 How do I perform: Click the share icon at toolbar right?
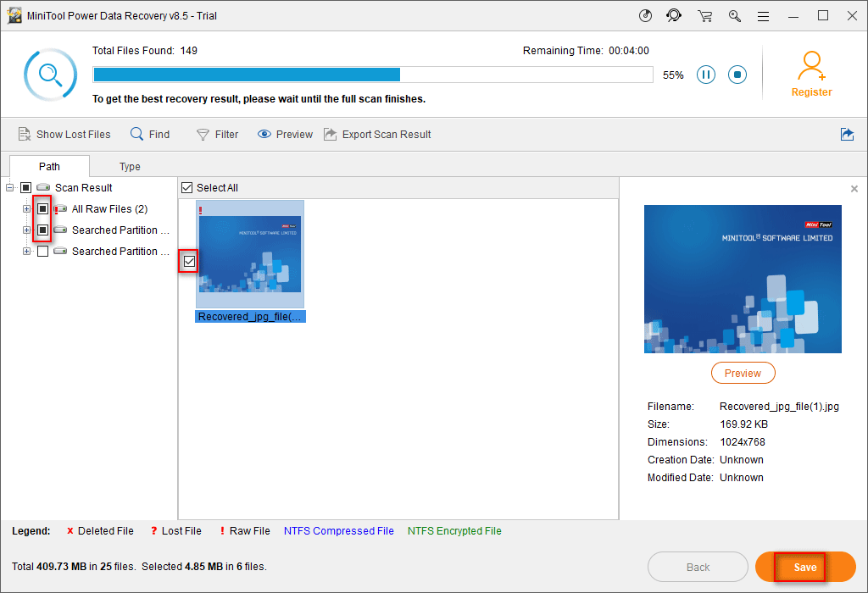coord(847,134)
